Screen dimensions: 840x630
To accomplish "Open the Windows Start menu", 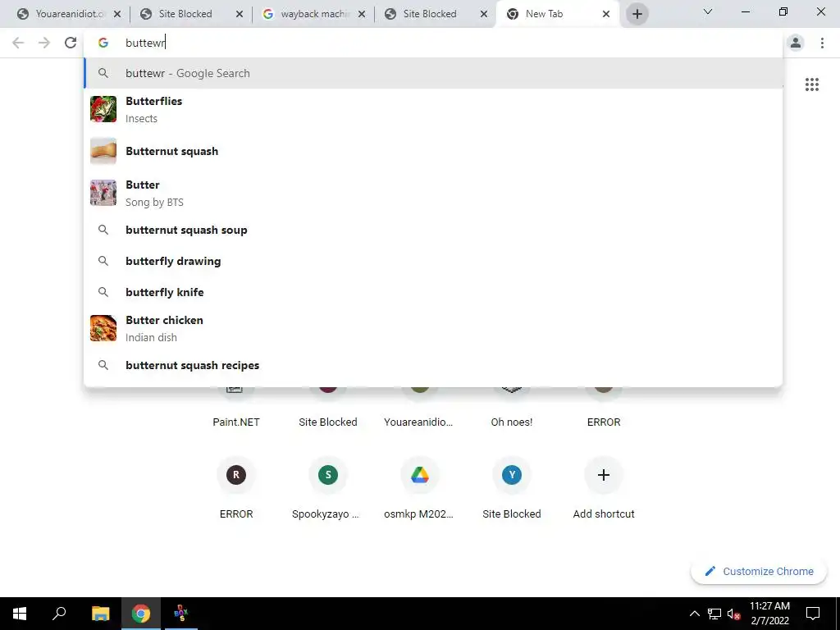I will tap(20, 614).
